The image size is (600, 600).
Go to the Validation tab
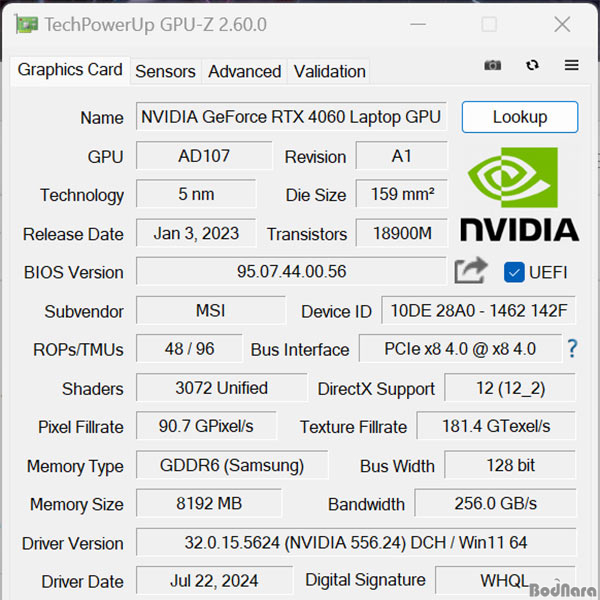pos(329,71)
